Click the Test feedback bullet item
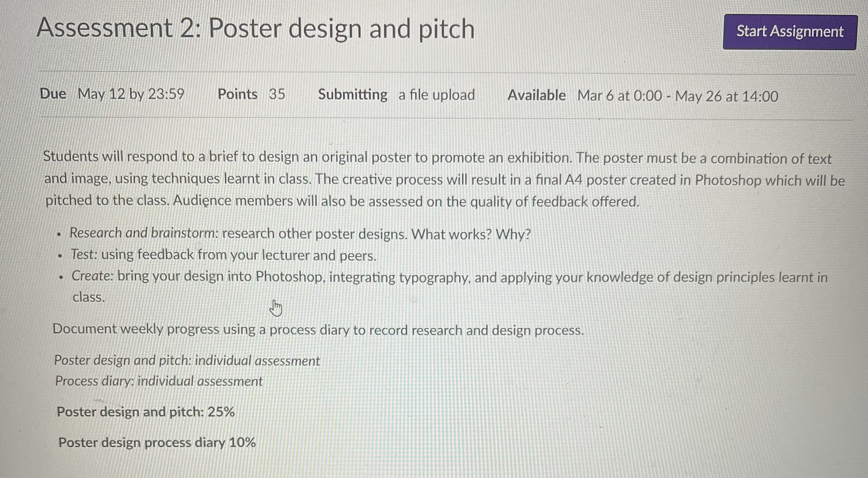Viewport: 868px width, 478px height. [x=222, y=255]
